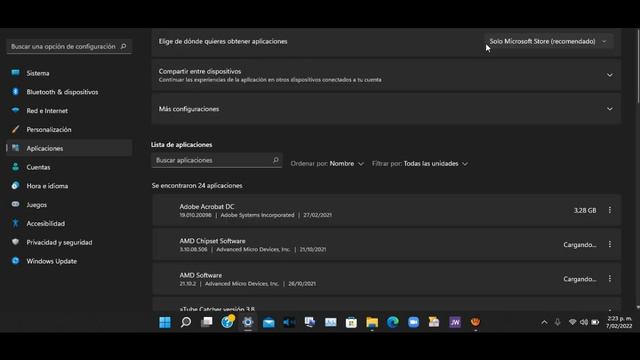Open the Mail app from taskbar
This screenshot has height=360, width=640.
coord(269,322)
